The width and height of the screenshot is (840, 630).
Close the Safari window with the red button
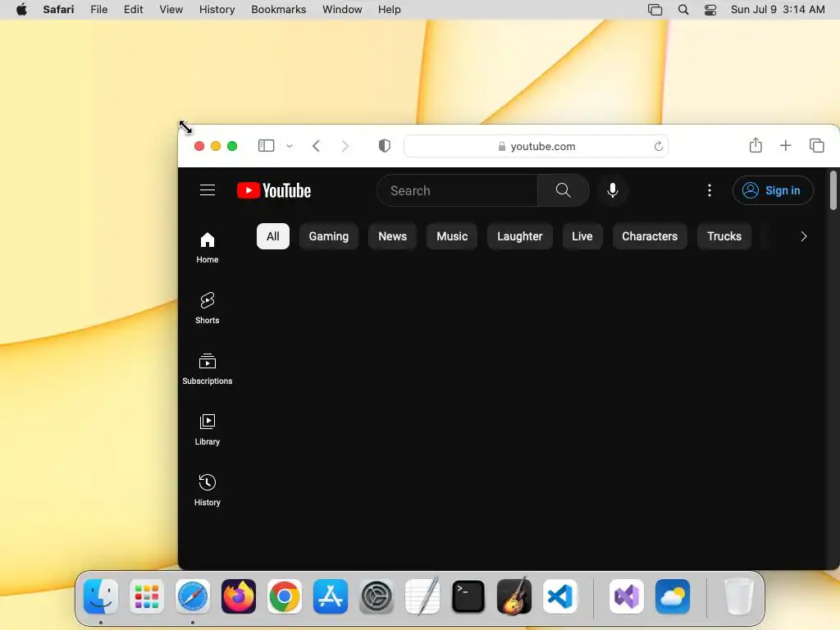pos(199,146)
